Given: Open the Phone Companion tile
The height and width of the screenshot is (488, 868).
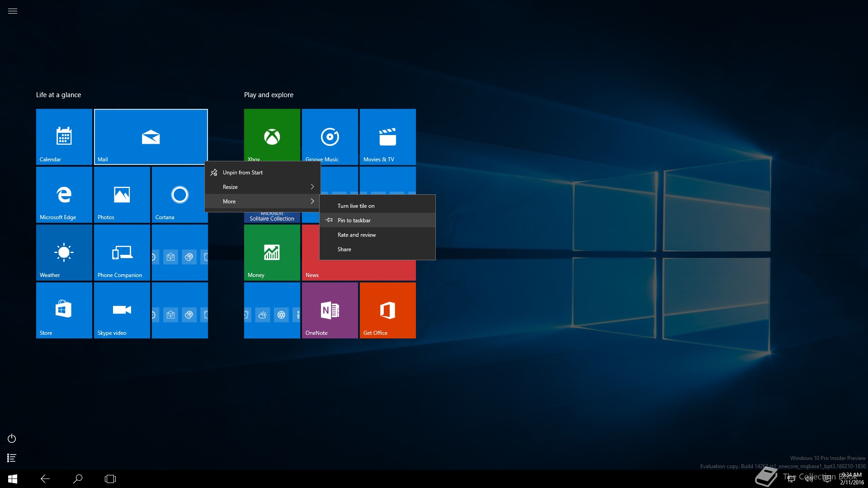Looking at the screenshot, I should coord(122,253).
